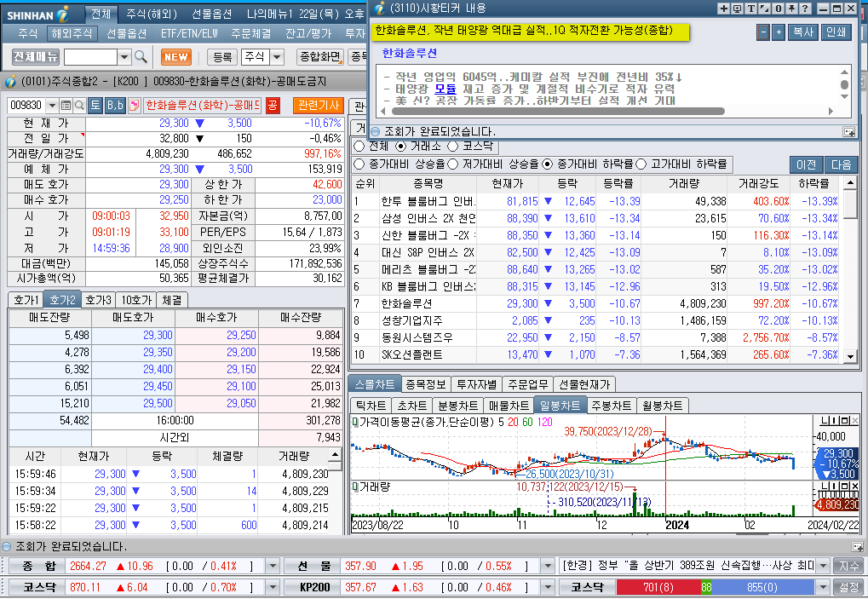Click icon at right end of bottom status bar
The image size is (868, 599).
tap(857, 546)
